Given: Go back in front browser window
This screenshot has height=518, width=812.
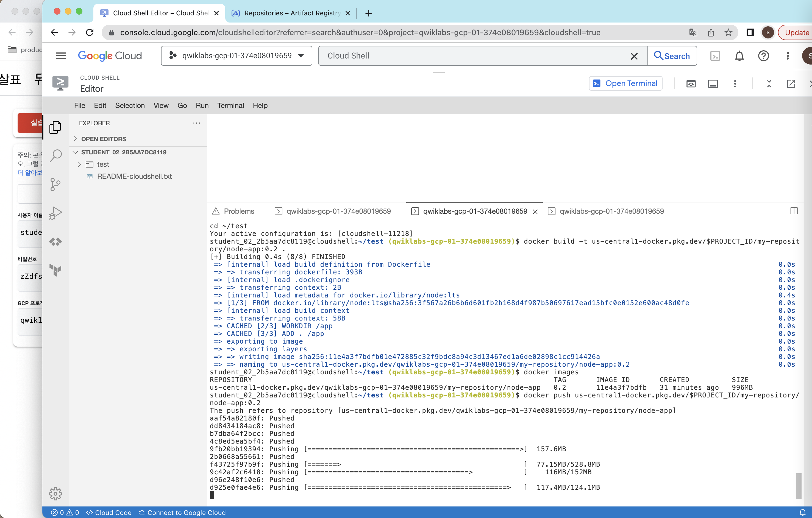Looking at the screenshot, I should (54, 32).
